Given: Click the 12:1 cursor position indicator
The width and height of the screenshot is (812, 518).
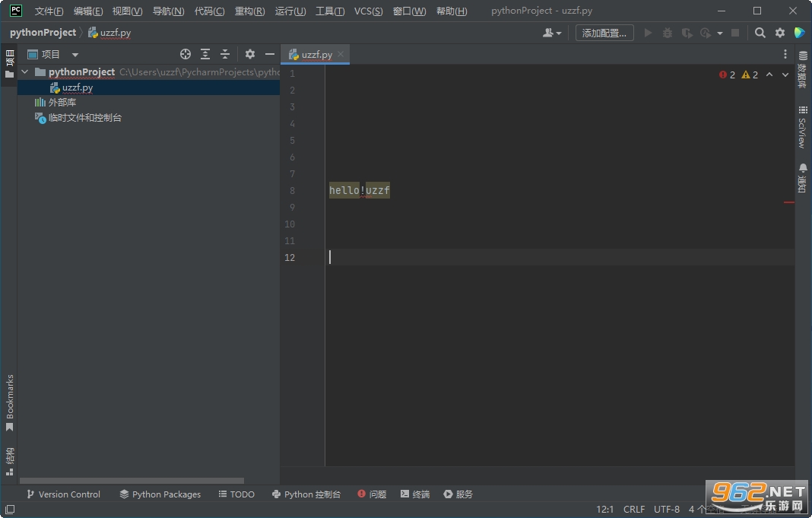Looking at the screenshot, I should 605,509.
